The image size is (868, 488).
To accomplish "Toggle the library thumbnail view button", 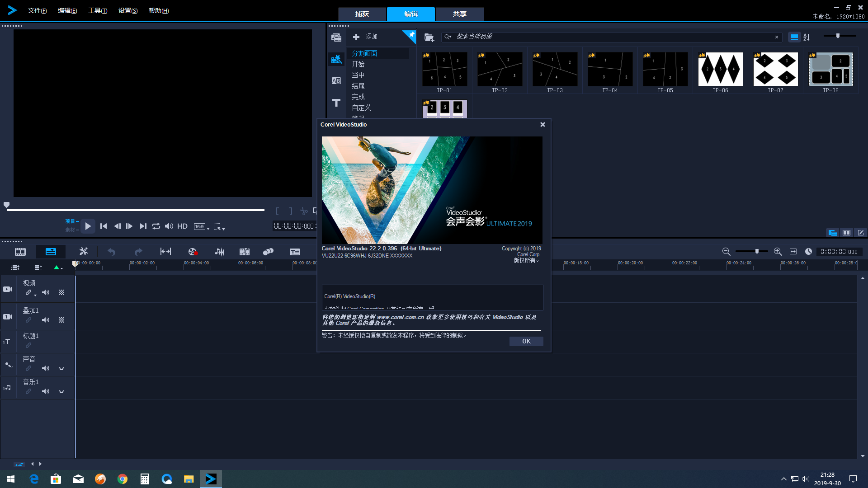I will click(x=794, y=37).
